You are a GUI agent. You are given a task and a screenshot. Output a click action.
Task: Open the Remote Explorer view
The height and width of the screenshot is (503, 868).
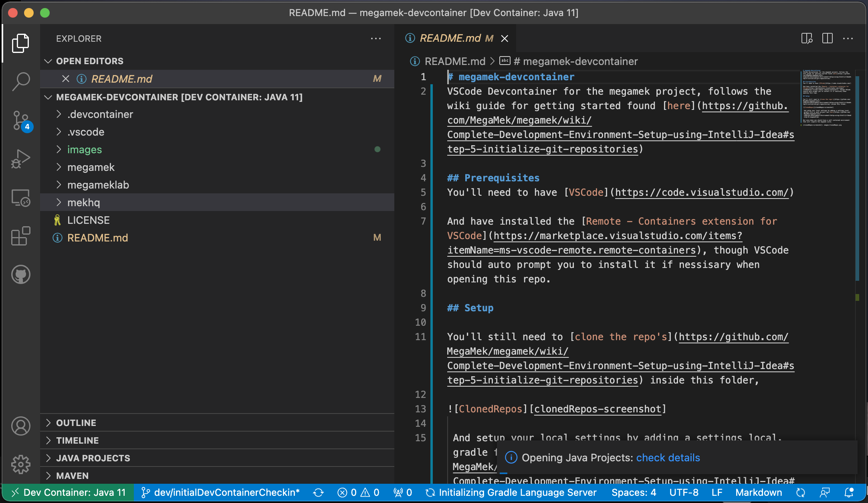[21, 198]
